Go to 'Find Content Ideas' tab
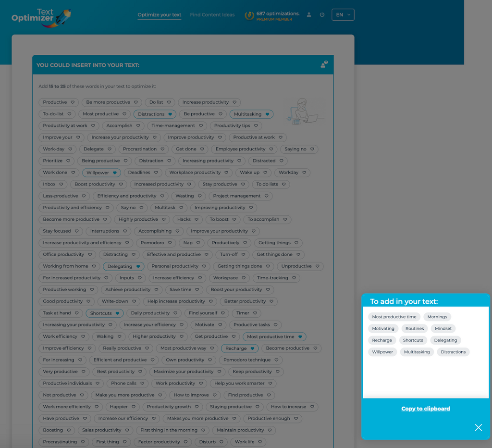The width and height of the screenshot is (492, 448). [212, 15]
